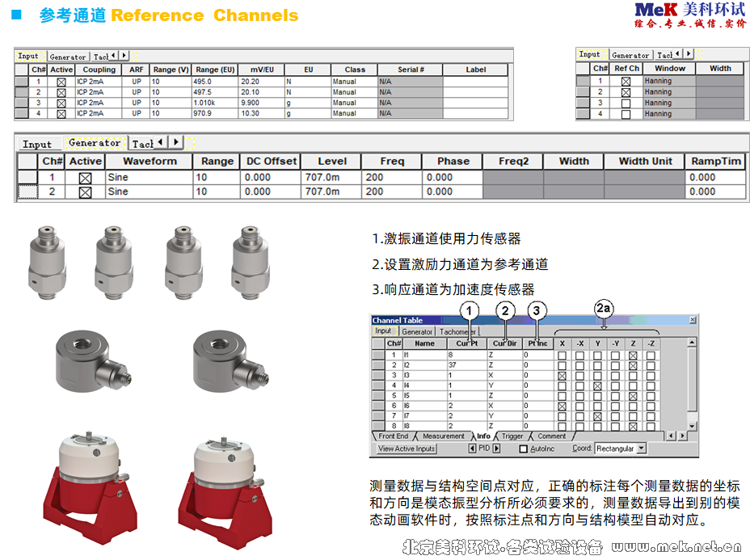Image resolution: width=750 pixels, height=560 pixels.
Task: Enable the AutoInc checkbox
Action: point(524,448)
